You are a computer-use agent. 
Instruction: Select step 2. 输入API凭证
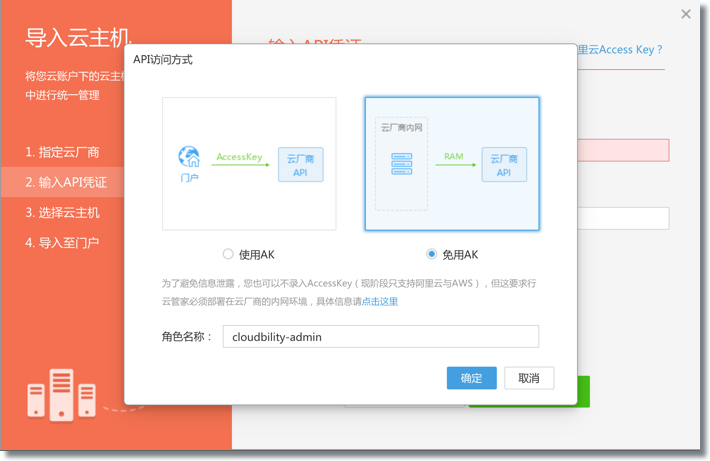[66, 182]
